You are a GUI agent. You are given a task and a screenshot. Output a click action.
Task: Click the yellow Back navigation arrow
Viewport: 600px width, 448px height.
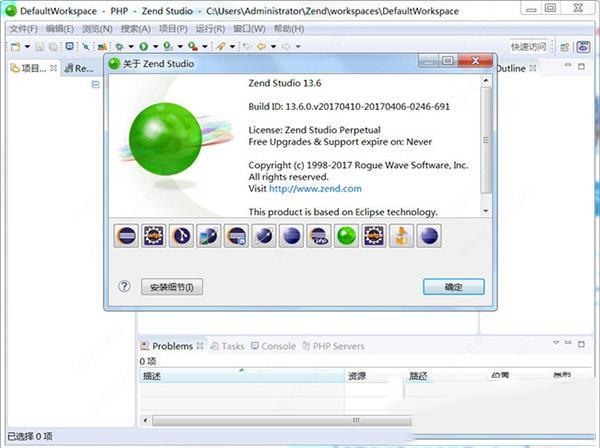[x=261, y=47]
